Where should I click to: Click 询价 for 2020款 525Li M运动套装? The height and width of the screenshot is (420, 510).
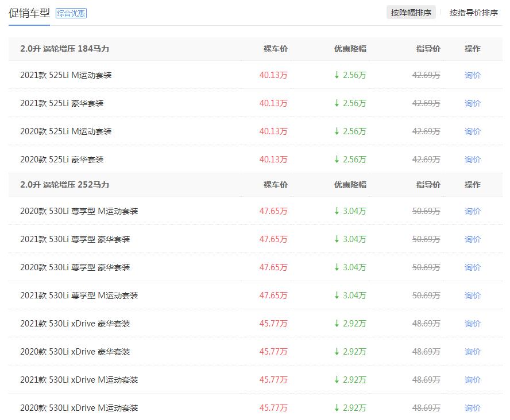click(472, 131)
